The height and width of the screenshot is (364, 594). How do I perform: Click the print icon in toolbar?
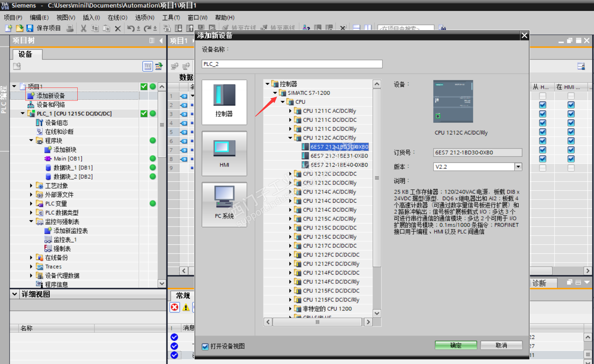point(70,28)
